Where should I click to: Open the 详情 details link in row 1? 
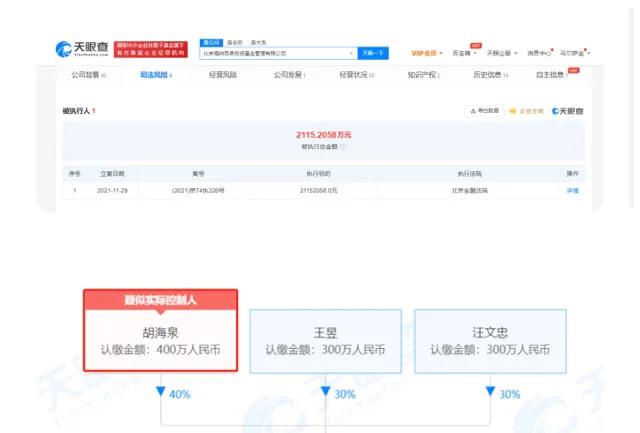pos(573,191)
